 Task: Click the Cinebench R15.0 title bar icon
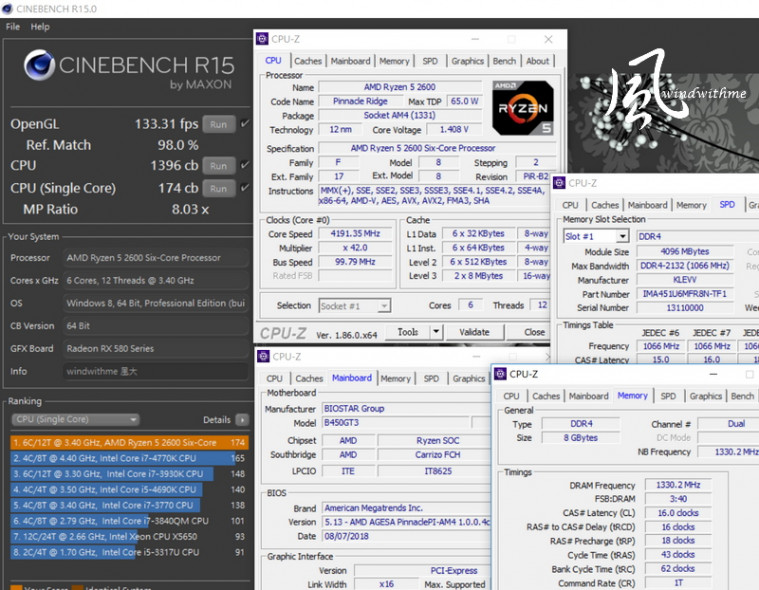click(8, 8)
